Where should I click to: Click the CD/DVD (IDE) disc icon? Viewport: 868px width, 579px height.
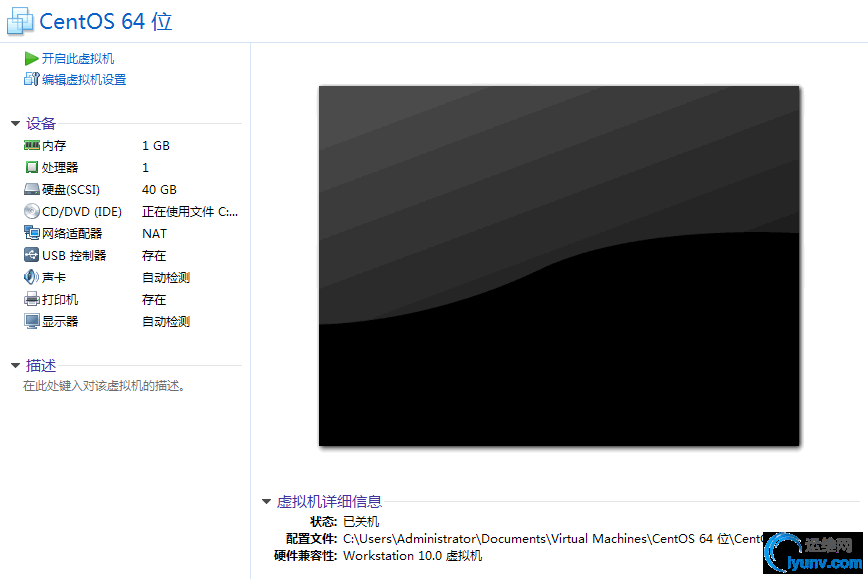pyautogui.click(x=32, y=211)
